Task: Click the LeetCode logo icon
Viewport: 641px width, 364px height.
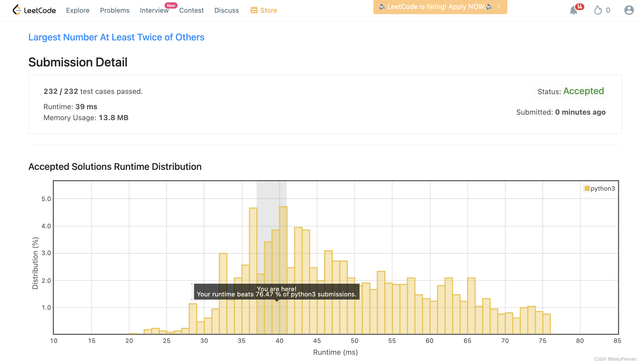Action: click(17, 10)
